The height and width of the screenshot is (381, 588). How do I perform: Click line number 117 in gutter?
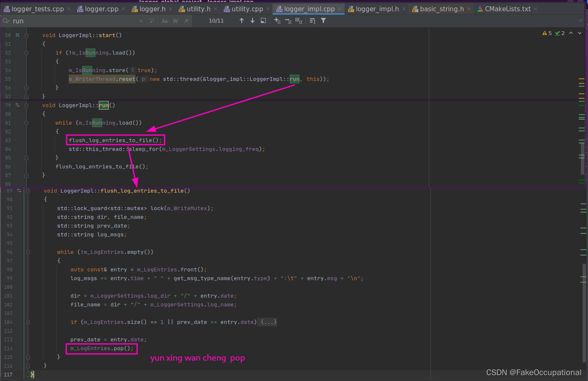[8, 374]
